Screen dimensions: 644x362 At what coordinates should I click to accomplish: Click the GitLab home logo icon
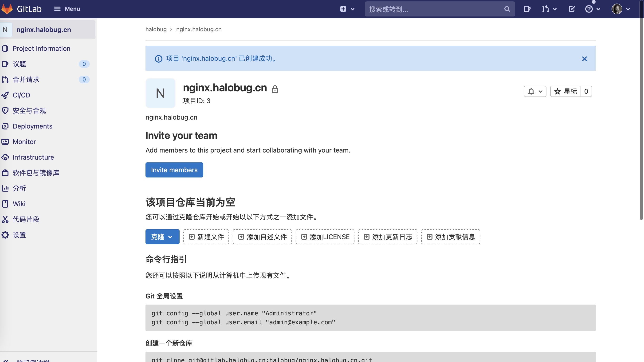point(8,9)
